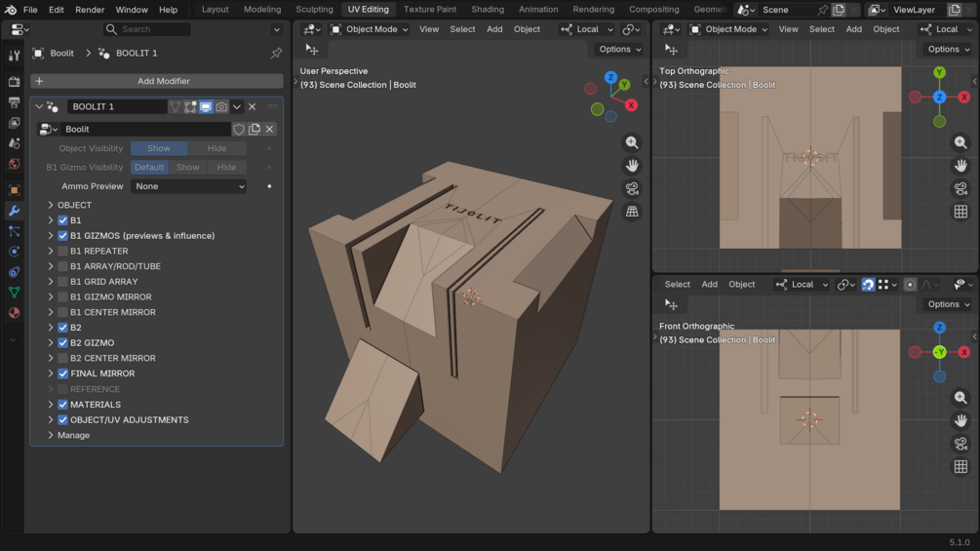Open the Ammo Preview dropdown
The width and height of the screenshot is (980, 551).
coord(188,186)
